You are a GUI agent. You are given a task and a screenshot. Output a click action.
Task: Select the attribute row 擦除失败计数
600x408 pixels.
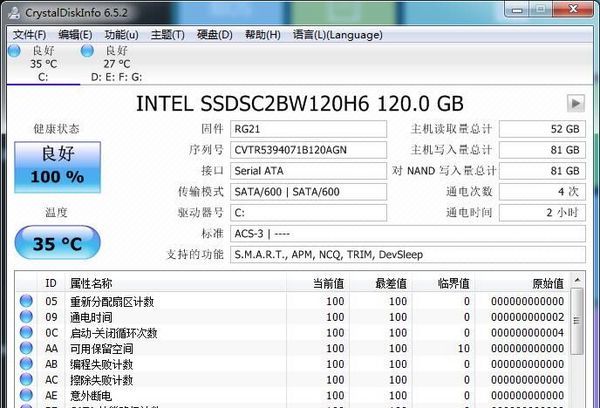click(292, 380)
